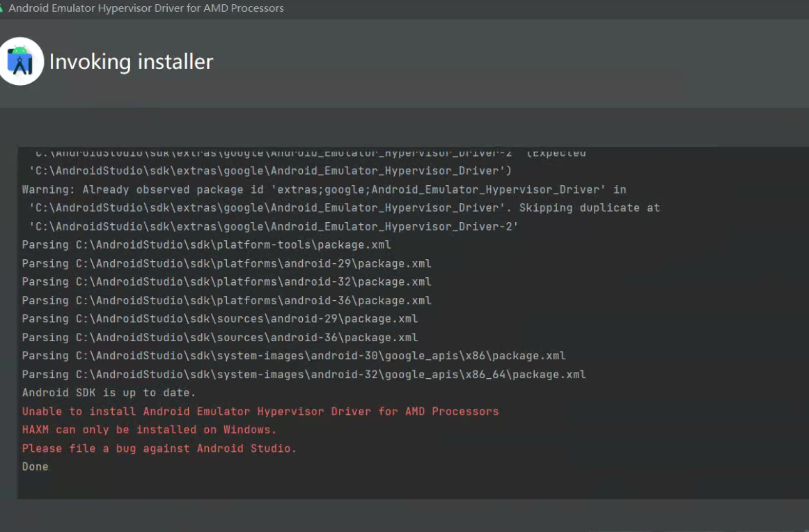Click the Android Studio logo icon

[x=22, y=61]
